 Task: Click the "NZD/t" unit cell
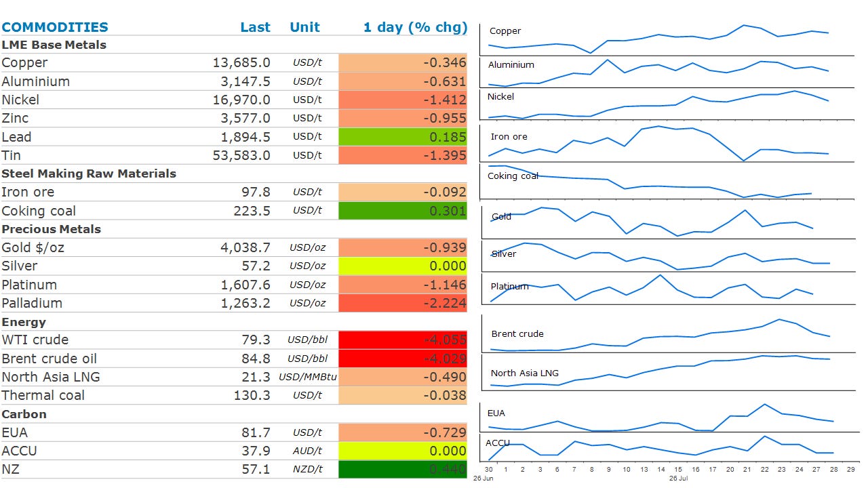click(308, 469)
